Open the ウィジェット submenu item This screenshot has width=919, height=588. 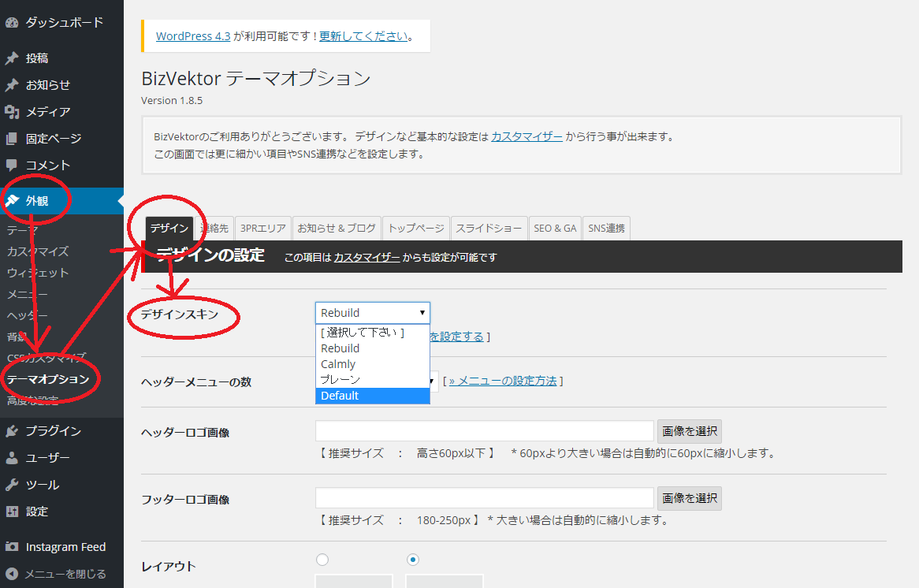click(x=38, y=273)
